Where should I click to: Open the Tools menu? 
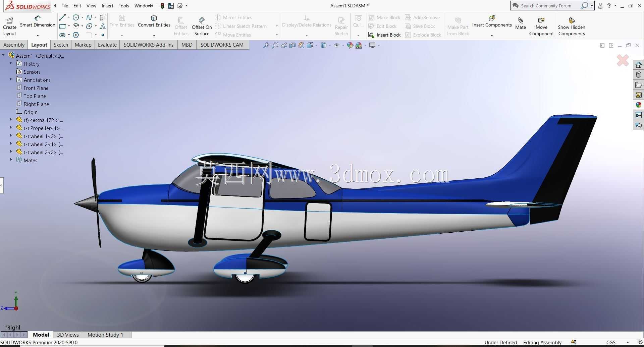(x=124, y=6)
